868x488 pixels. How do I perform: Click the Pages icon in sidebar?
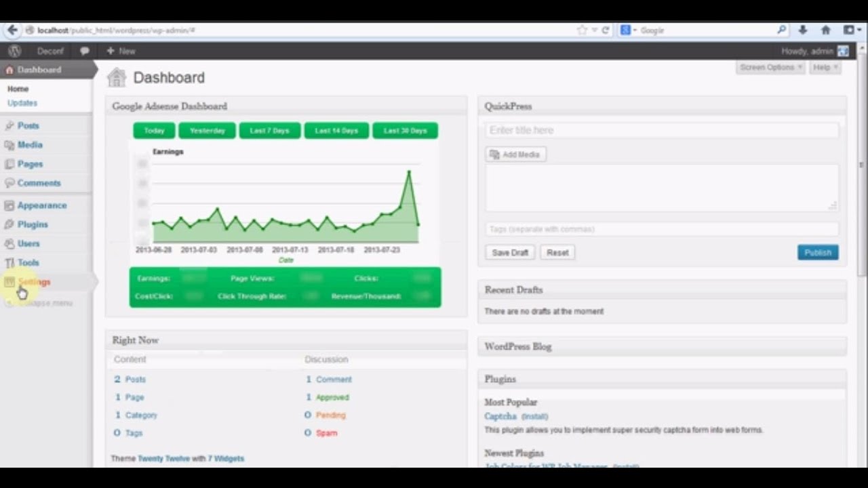pyautogui.click(x=9, y=163)
